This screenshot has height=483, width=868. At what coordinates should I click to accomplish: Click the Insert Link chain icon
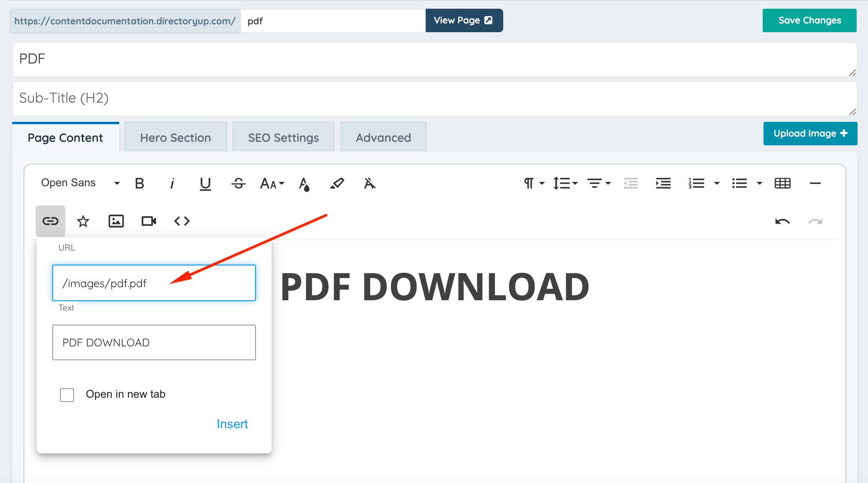[x=50, y=221]
